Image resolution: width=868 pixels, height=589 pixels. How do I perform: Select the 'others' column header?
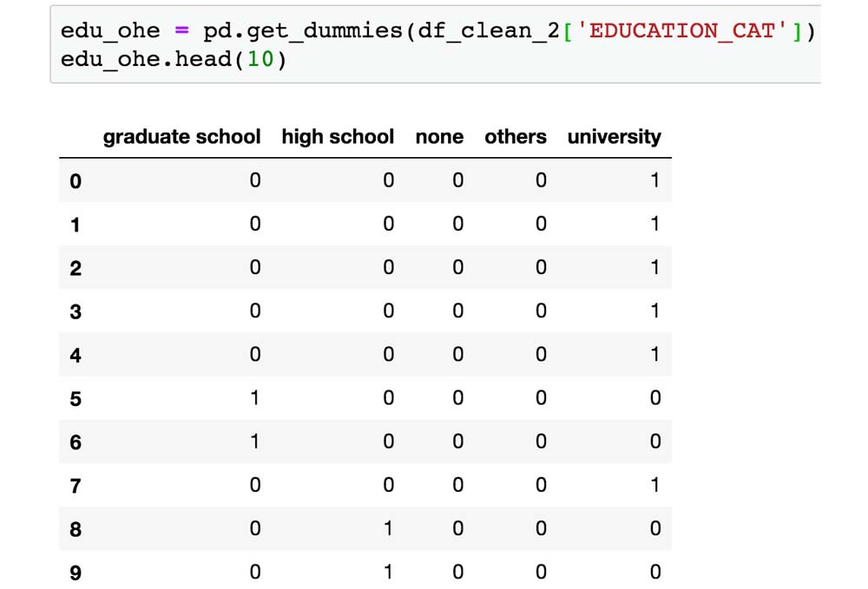[516, 137]
